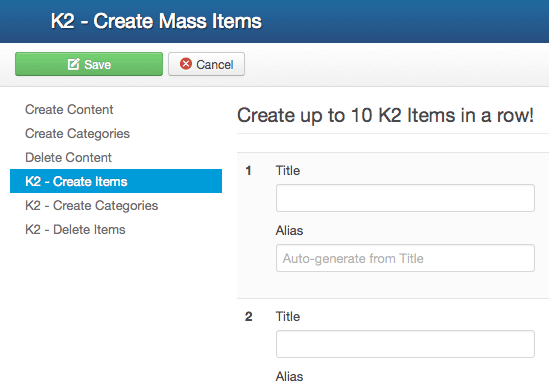
Task: Open Create Categories in sidebar
Action: (x=77, y=133)
